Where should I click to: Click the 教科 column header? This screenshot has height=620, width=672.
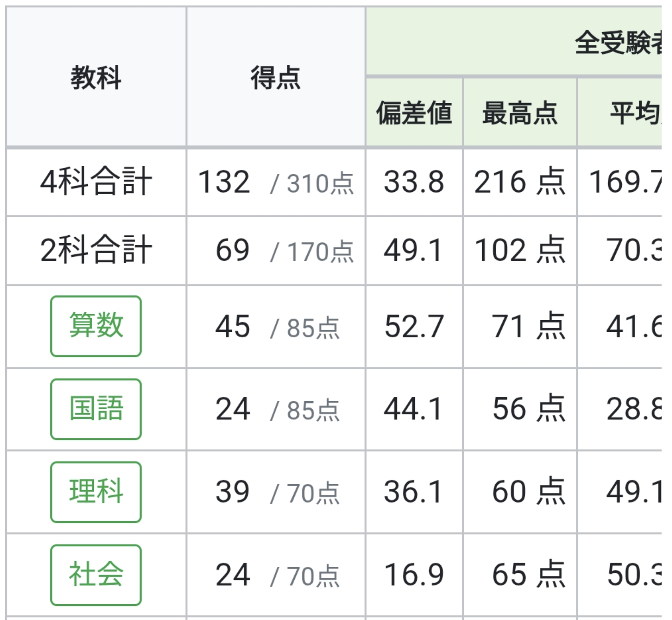click(96, 77)
